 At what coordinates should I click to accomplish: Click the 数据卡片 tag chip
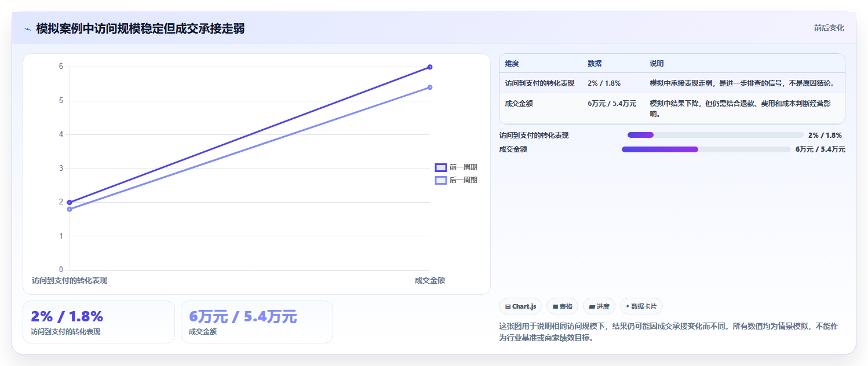coord(641,306)
